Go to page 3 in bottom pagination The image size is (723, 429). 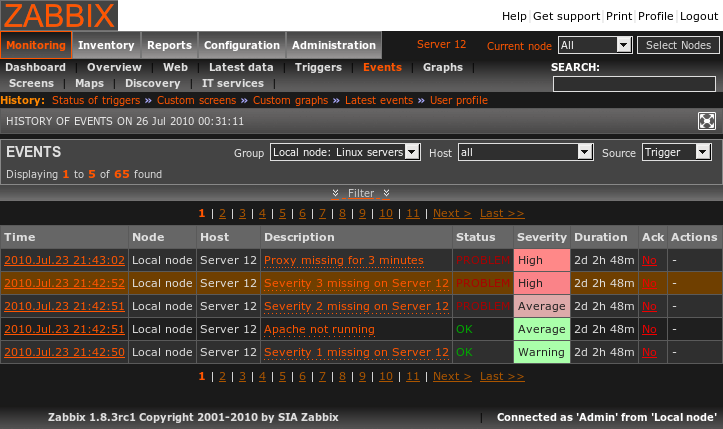tap(242, 376)
